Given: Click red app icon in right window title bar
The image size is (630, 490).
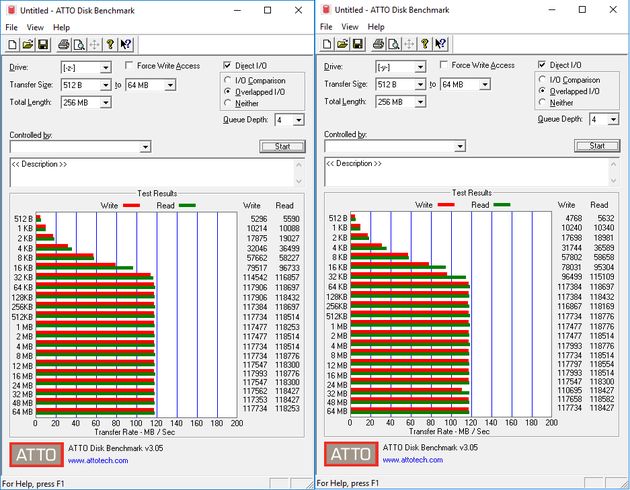Looking at the screenshot, I should (x=326, y=9).
